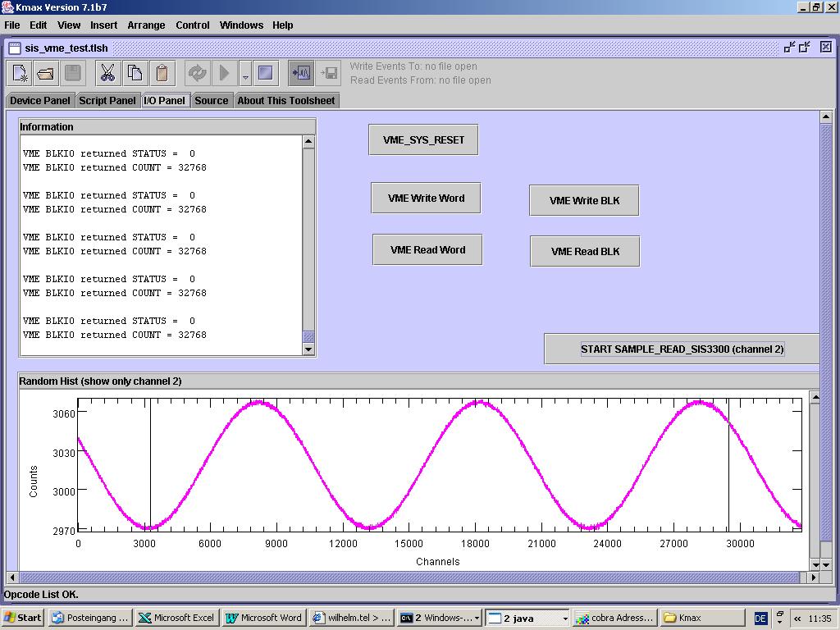Click the Copy icon

(135, 73)
